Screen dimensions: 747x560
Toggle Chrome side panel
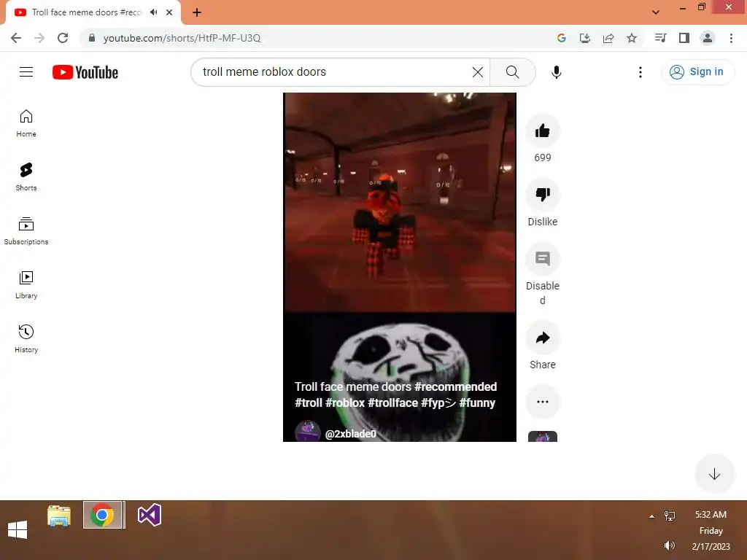[x=684, y=38]
